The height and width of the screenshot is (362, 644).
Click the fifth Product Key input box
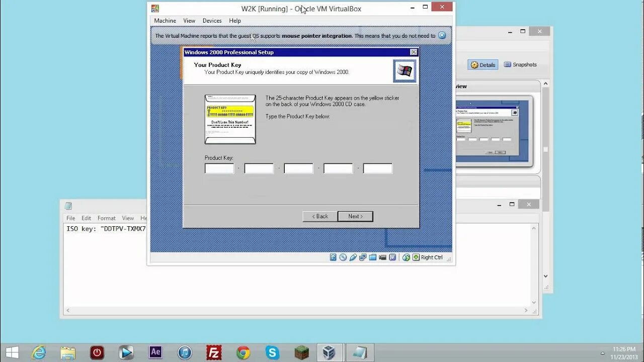(378, 168)
